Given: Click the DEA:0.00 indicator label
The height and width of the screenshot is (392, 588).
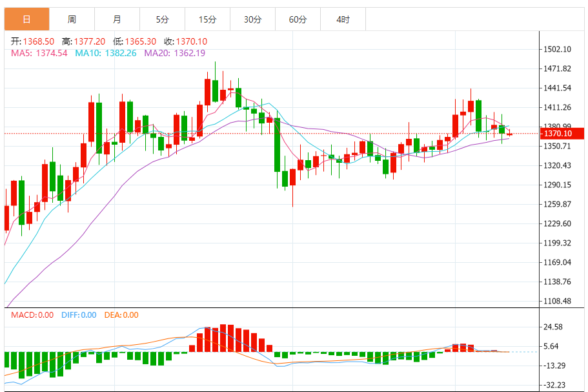Looking at the screenshot, I should coord(121,315).
